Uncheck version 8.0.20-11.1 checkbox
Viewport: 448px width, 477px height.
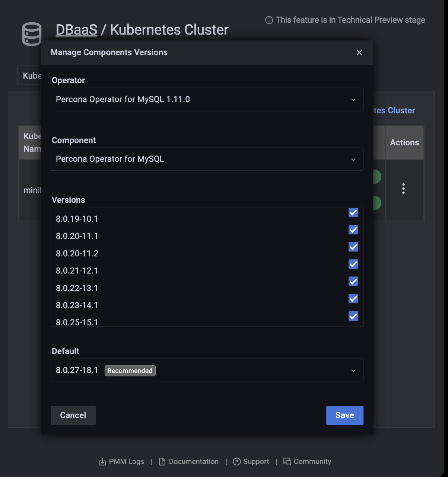(353, 230)
